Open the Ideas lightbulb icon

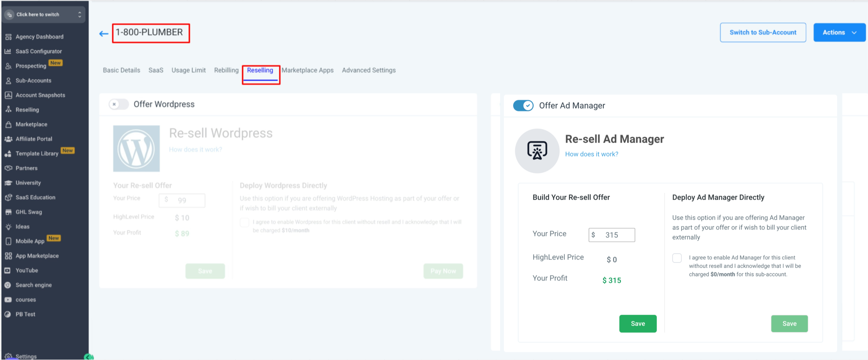tap(8, 227)
